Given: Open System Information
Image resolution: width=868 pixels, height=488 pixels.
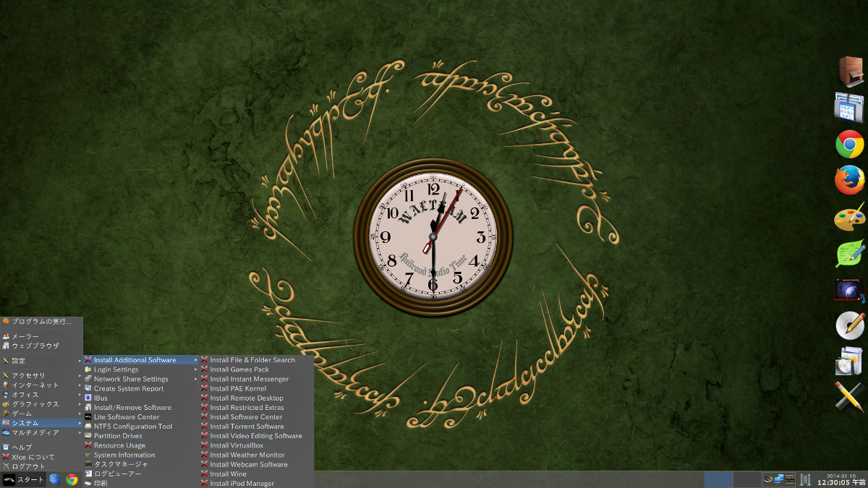Looking at the screenshot, I should (141, 455).
